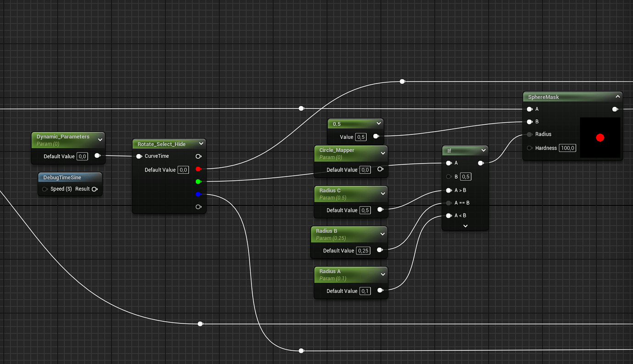Click the CurveTime input pin on Rotate_Select_Hide
Image resolution: width=633 pixels, height=364 pixels.
pyautogui.click(x=139, y=156)
